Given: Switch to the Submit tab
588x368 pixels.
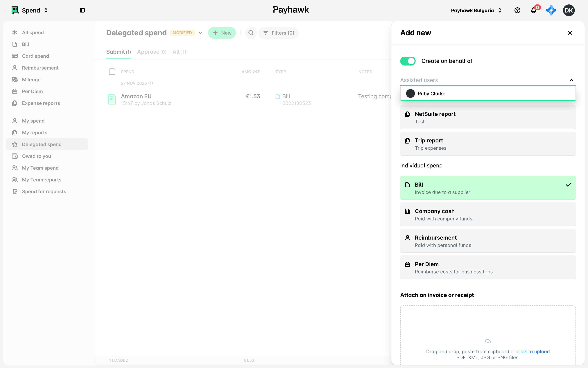Looking at the screenshot, I should [119, 52].
